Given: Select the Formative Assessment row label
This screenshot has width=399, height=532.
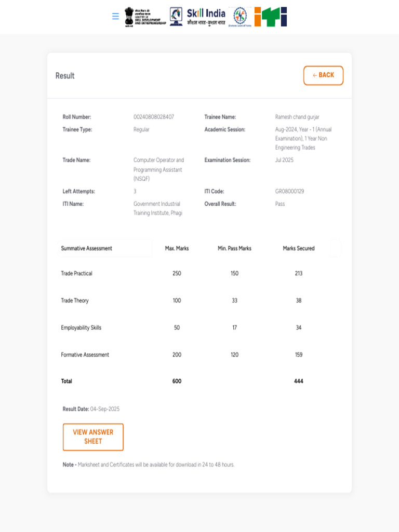Looking at the screenshot, I should [x=85, y=355].
